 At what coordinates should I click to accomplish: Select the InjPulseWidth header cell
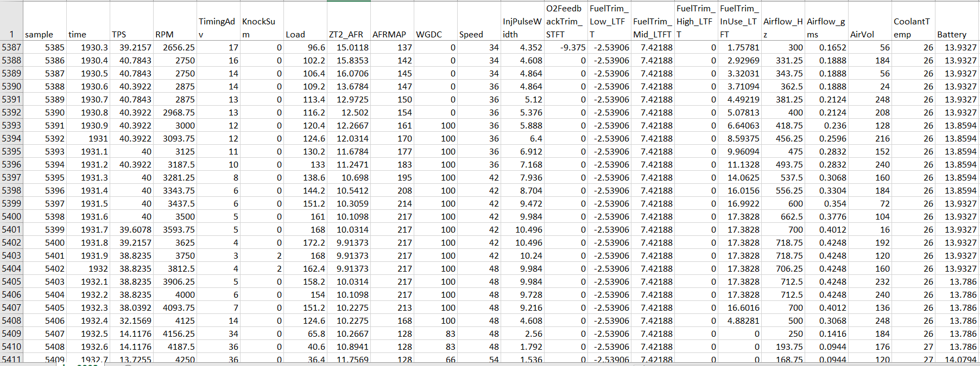[522, 22]
